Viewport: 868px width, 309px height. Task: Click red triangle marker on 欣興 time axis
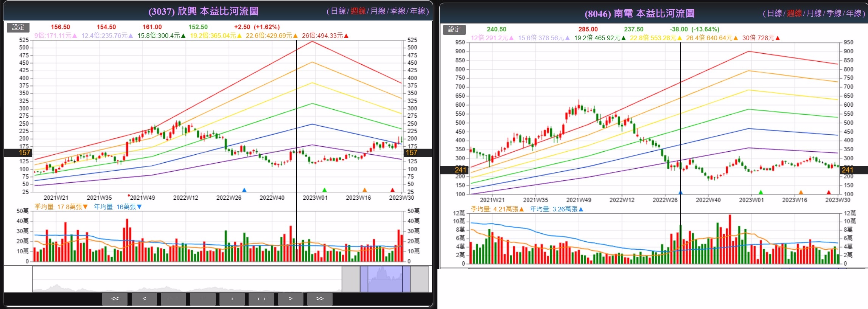[x=392, y=190]
